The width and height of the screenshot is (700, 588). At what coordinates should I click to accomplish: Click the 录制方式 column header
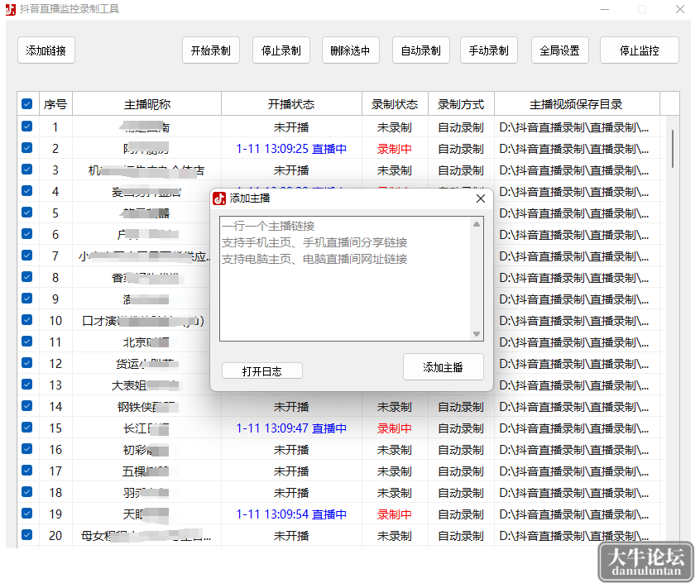pos(461,104)
